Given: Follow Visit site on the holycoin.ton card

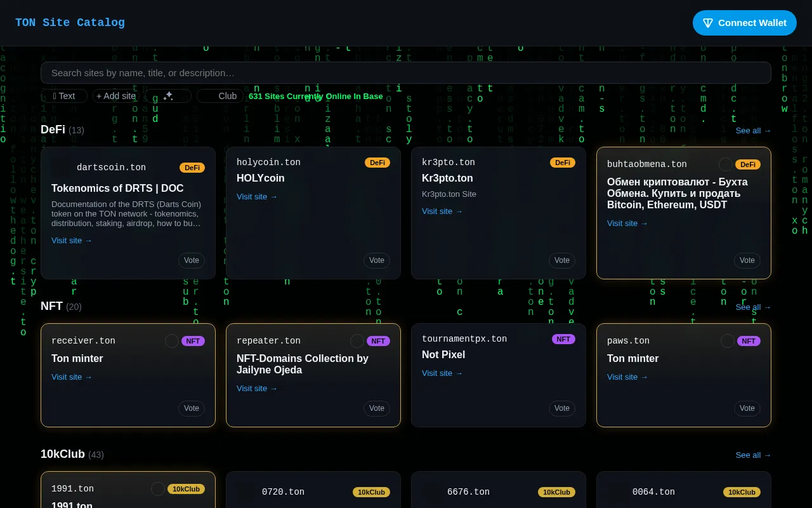Looking at the screenshot, I should [257, 196].
